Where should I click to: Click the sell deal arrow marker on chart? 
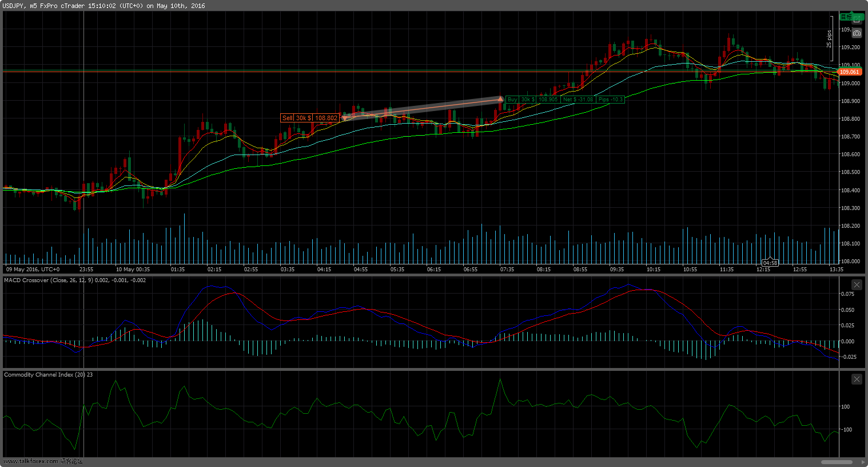(344, 118)
